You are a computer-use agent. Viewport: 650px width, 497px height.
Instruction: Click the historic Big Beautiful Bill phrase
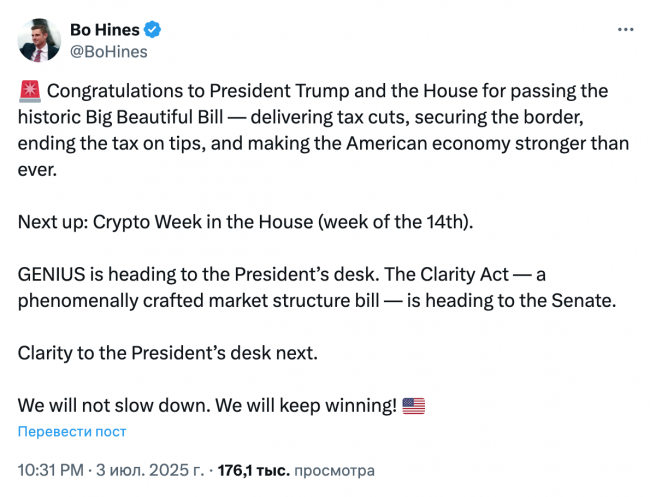[120, 117]
